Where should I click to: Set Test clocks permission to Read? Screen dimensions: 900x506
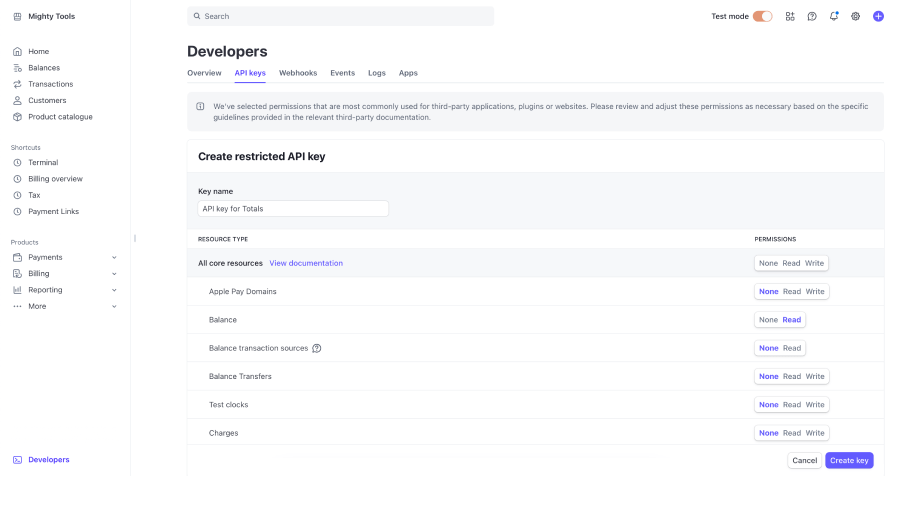(x=792, y=405)
